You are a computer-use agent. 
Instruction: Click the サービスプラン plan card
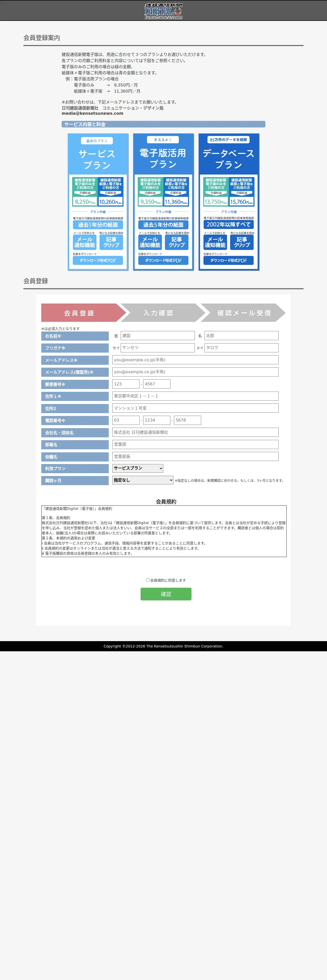click(98, 202)
